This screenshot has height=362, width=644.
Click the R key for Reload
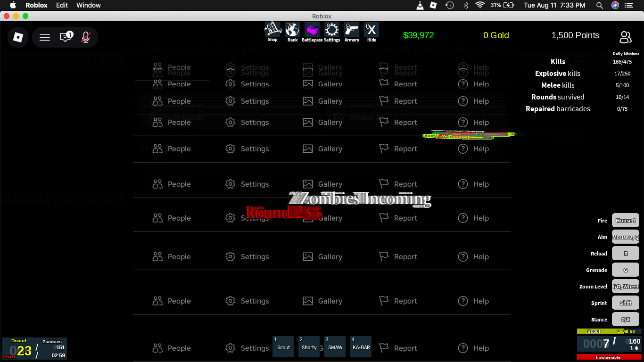[x=626, y=254]
